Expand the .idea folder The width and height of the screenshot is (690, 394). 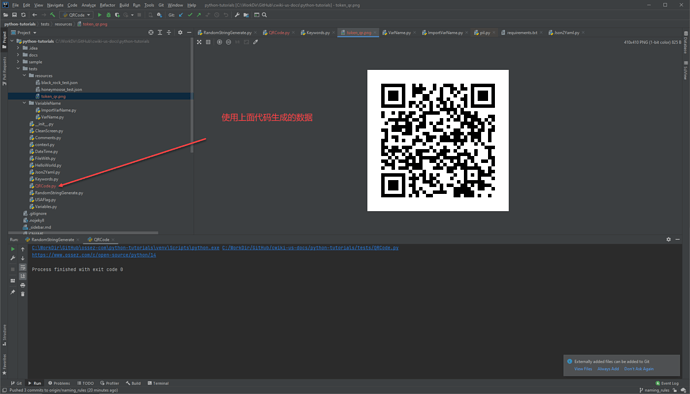click(x=18, y=48)
